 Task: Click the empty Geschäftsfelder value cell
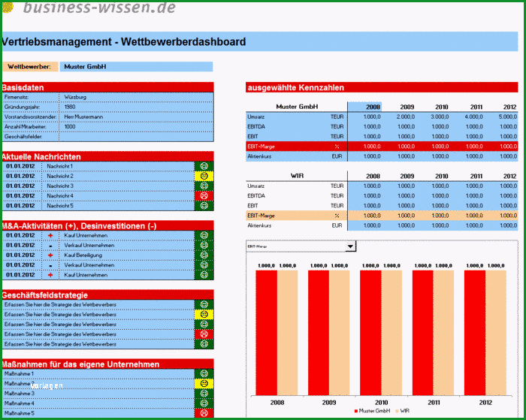click(136, 137)
